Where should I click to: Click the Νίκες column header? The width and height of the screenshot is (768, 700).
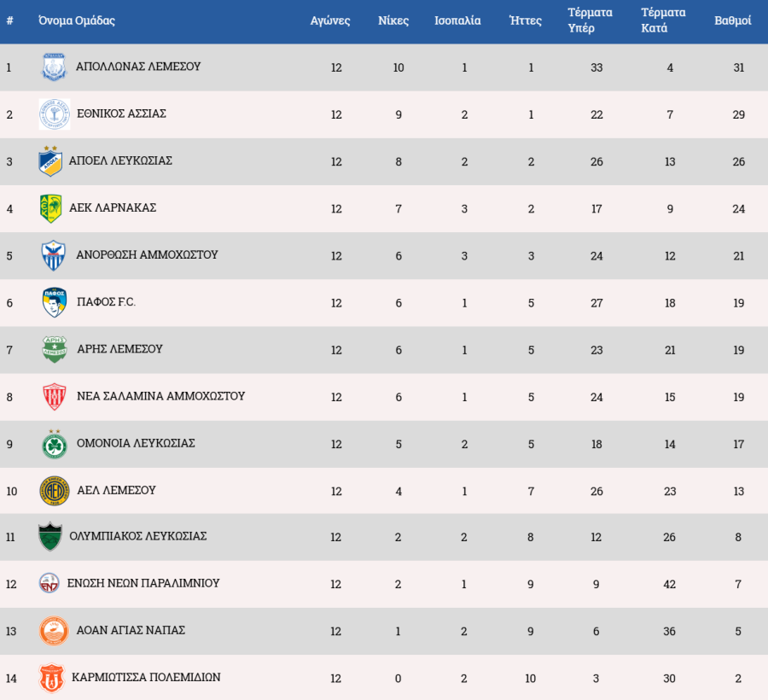pos(393,20)
